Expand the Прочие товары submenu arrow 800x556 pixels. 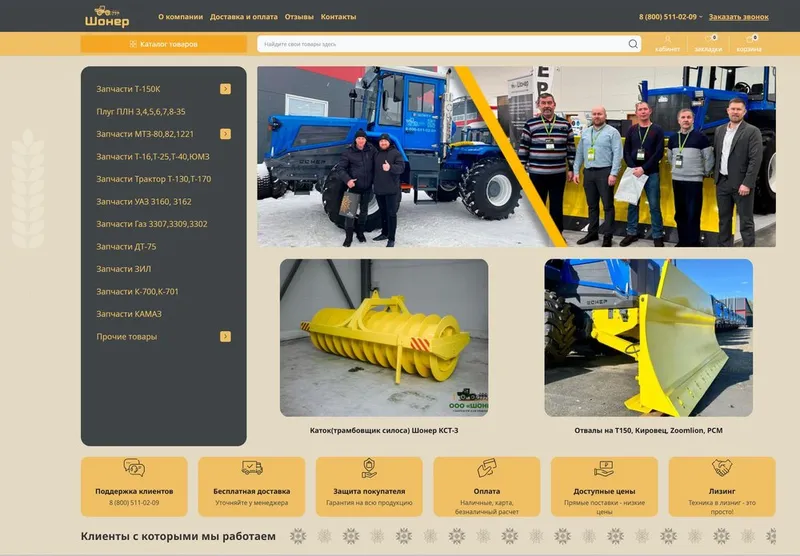225,336
